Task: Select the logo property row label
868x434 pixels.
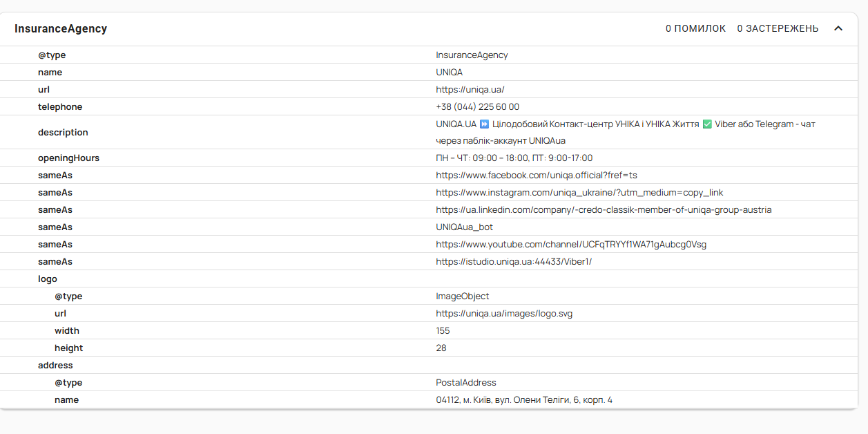Action: 48,279
